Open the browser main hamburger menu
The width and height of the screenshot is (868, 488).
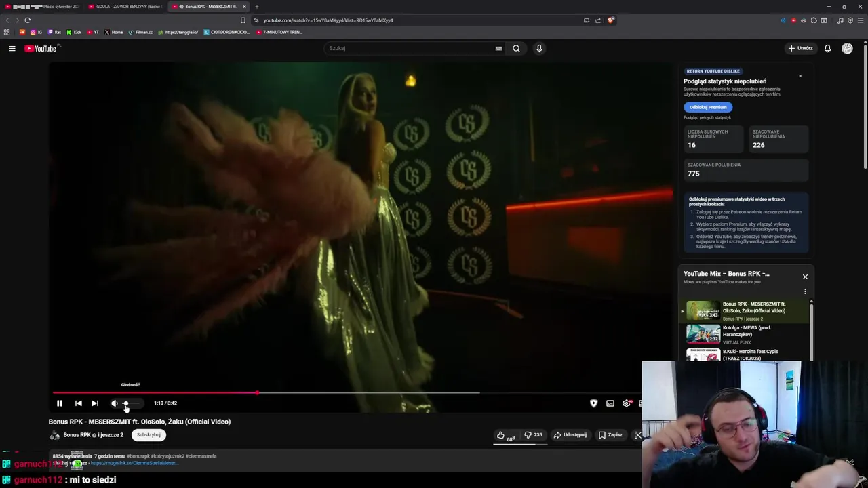coord(861,20)
